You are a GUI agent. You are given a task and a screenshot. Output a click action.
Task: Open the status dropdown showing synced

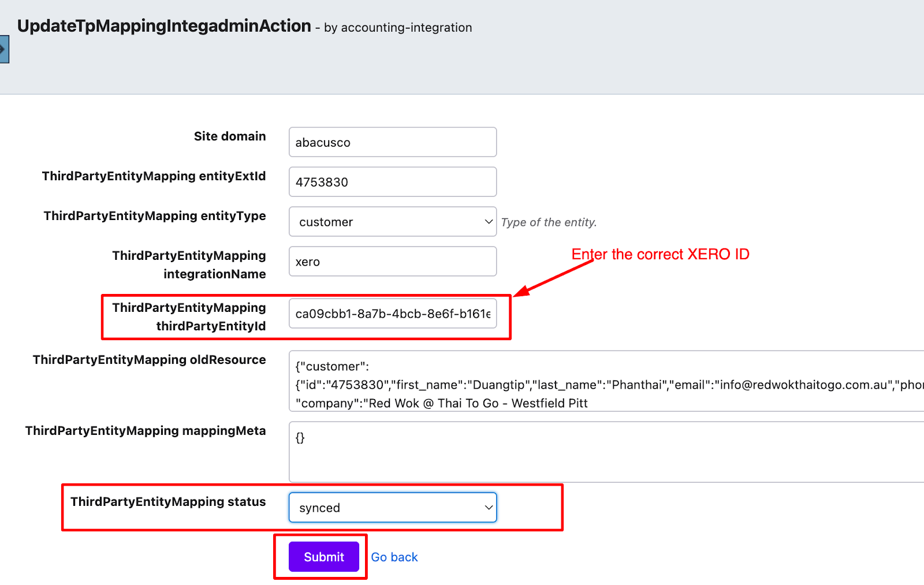coord(392,508)
